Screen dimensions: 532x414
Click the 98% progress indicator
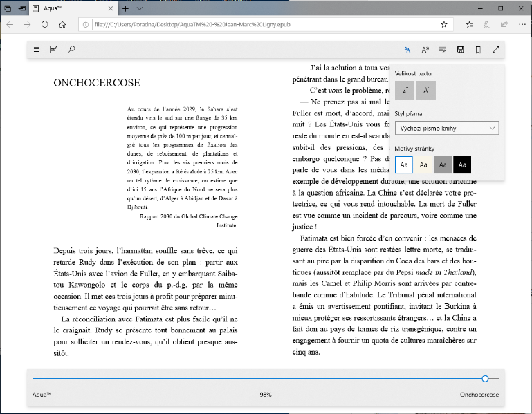266,395
